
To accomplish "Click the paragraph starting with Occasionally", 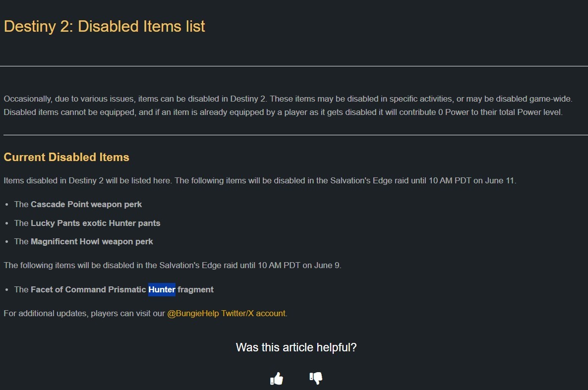I will [288, 106].
